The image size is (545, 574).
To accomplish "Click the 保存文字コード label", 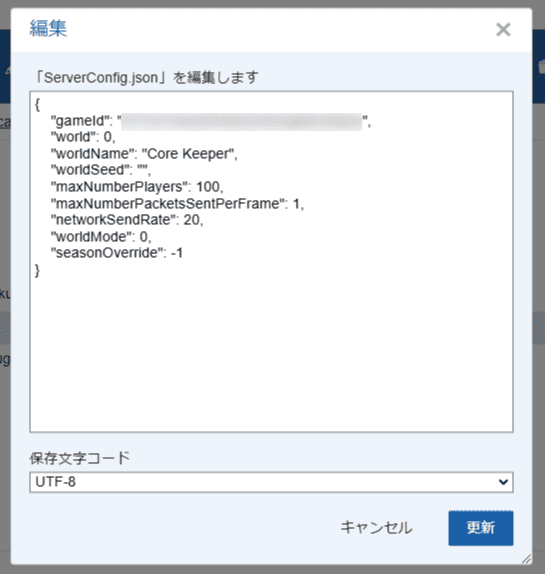I will pyautogui.click(x=80, y=458).
